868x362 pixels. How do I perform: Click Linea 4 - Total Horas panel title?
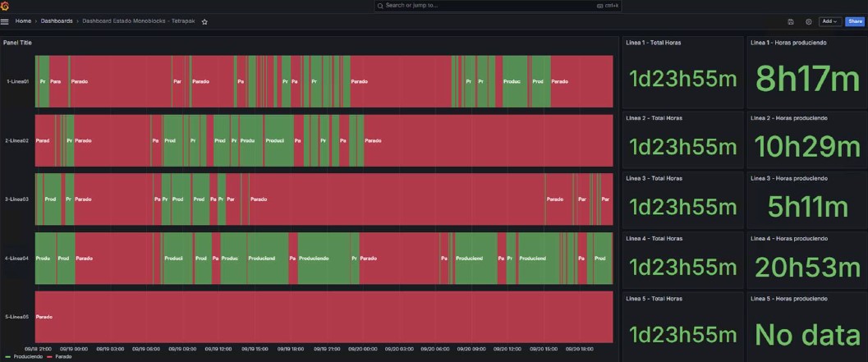(654, 239)
